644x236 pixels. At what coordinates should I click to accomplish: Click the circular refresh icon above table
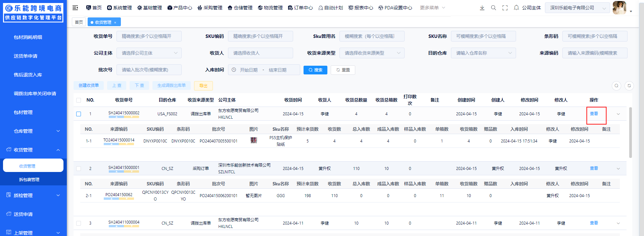tap(629, 86)
